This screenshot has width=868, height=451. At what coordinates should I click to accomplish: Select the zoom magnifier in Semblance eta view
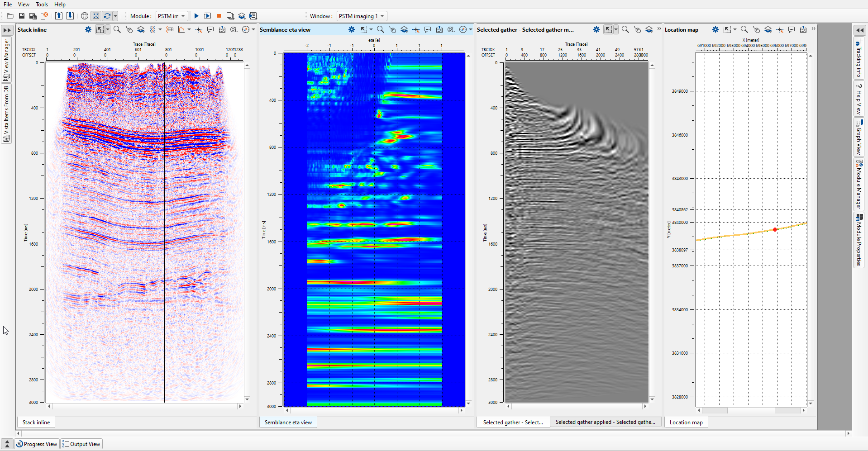click(x=381, y=29)
